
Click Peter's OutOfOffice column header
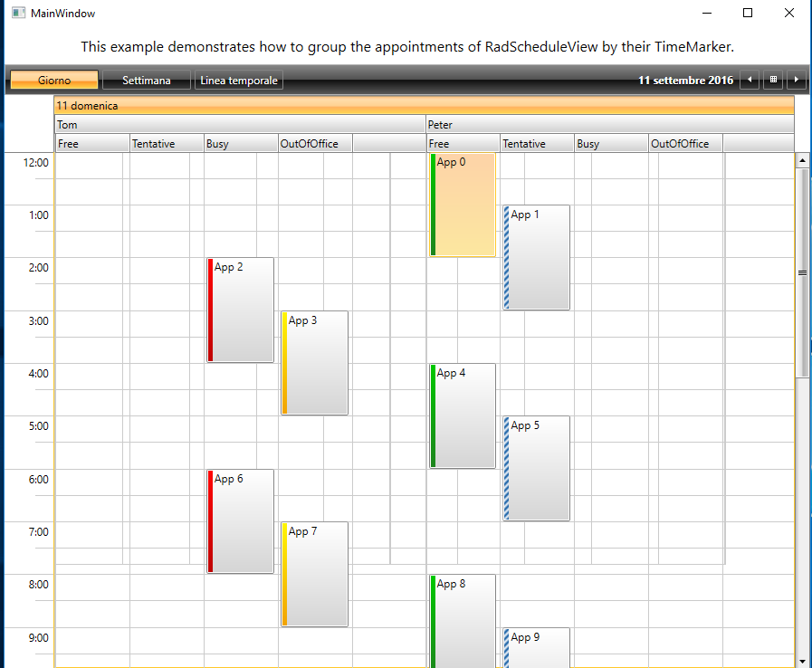pos(685,143)
